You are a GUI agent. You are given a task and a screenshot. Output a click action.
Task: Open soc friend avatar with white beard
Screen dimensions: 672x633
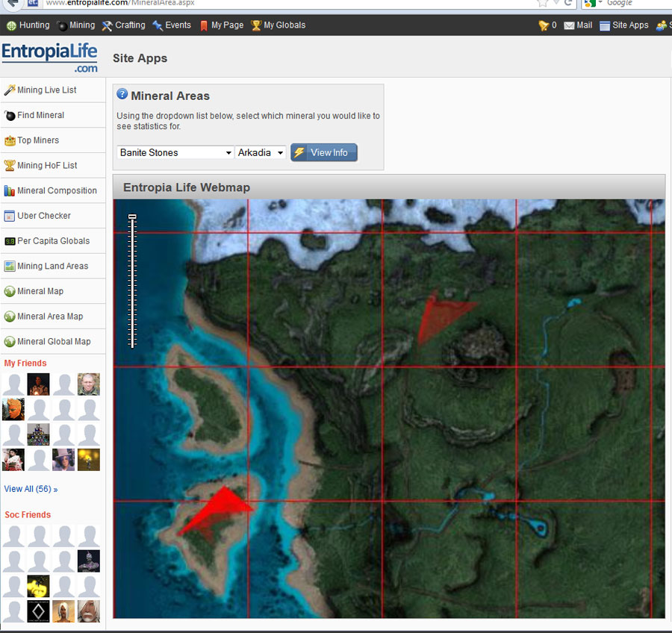point(89,611)
